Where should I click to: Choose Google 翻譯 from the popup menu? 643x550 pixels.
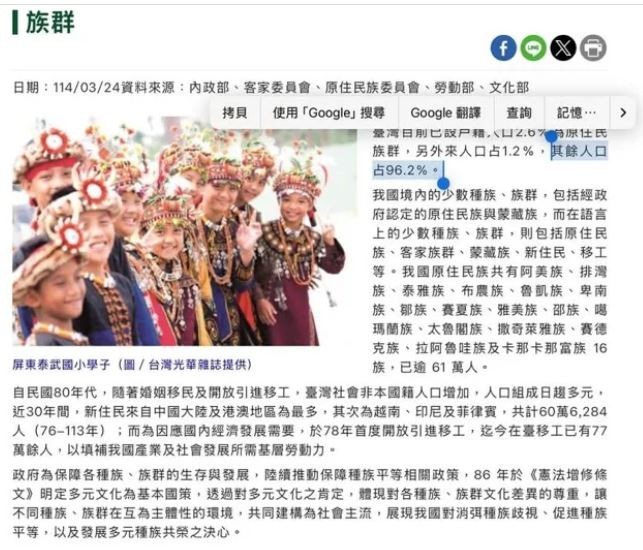445,113
